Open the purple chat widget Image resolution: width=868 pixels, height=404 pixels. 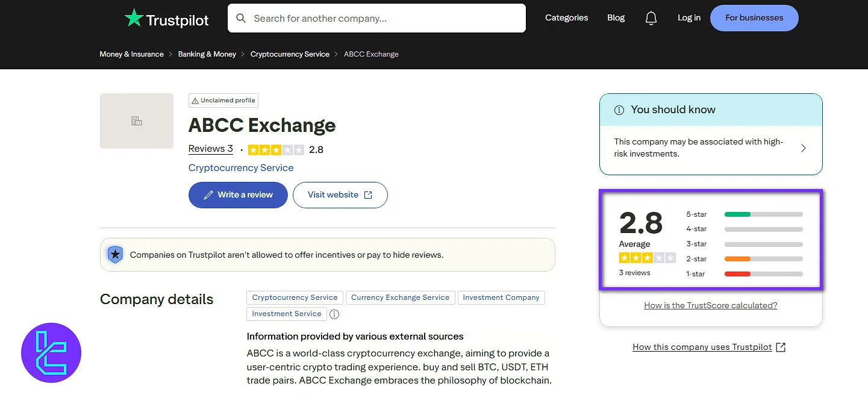click(x=51, y=352)
